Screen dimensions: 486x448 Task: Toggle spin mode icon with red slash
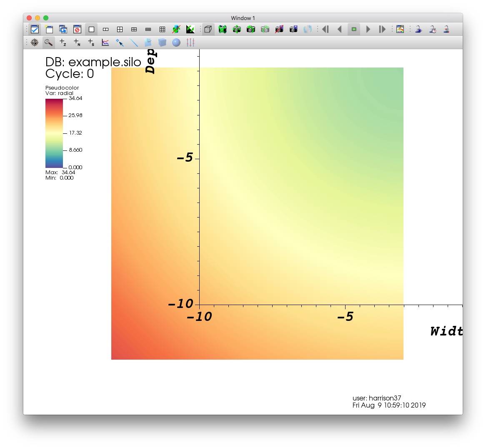[176, 30]
